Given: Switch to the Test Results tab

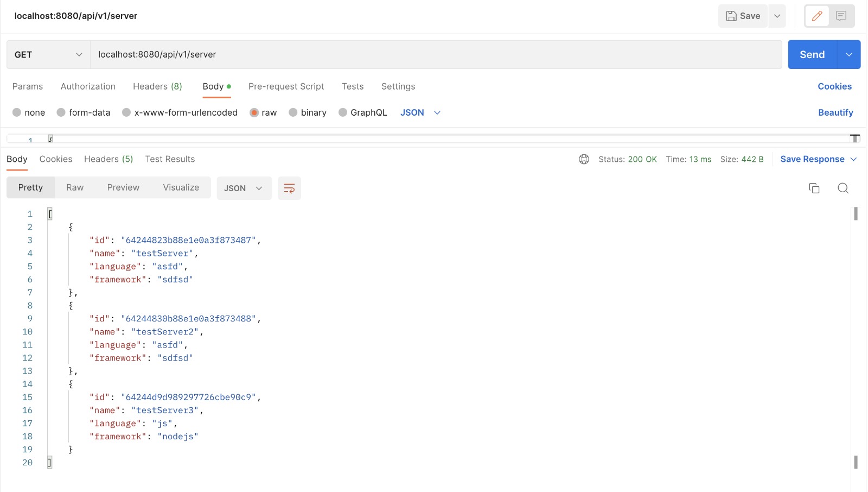Looking at the screenshot, I should pyautogui.click(x=170, y=159).
